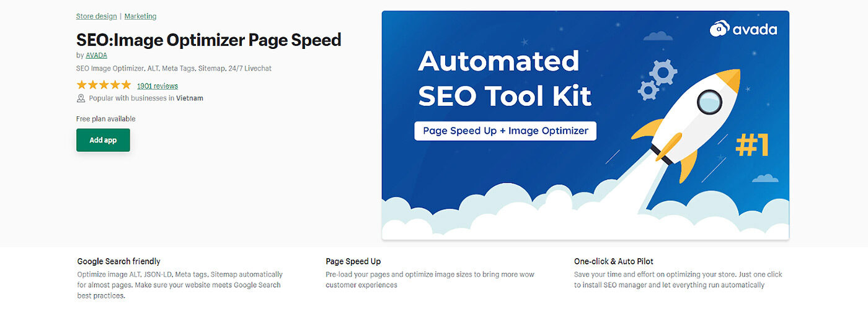Screen dimensions: 868x309
Task: Click the location pin icon near Vietnam
Action: coord(81,98)
